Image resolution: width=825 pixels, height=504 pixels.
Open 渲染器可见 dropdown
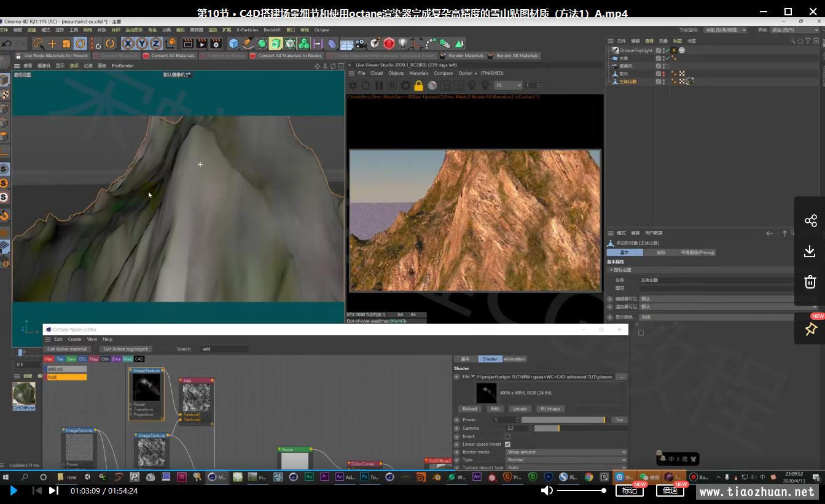[x=729, y=306]
